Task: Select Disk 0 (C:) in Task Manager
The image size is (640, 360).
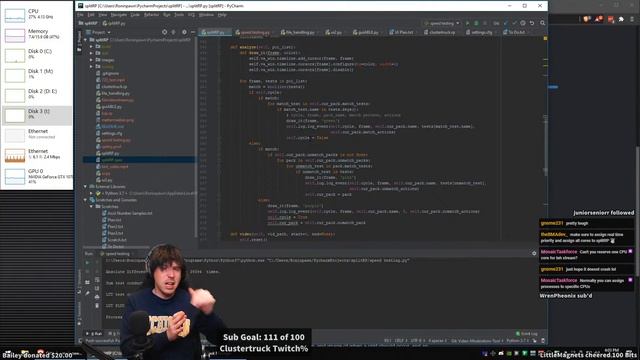Action: 37,55
